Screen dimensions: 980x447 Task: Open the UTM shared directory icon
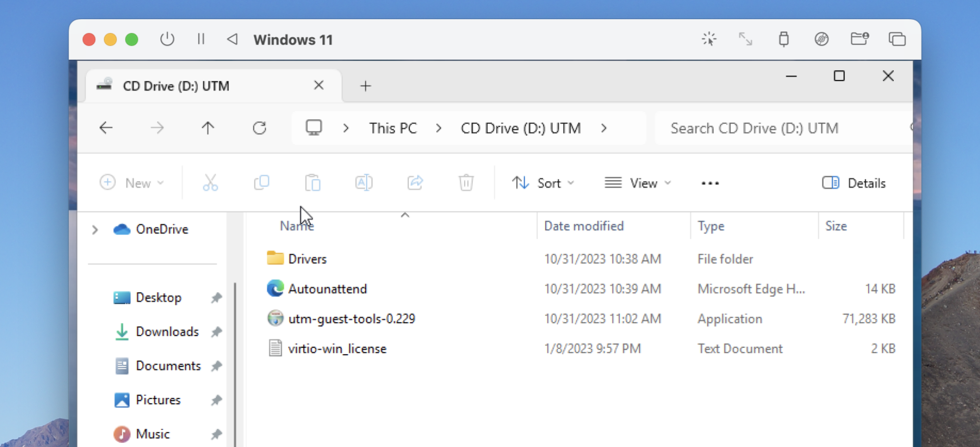pos(859,39)
